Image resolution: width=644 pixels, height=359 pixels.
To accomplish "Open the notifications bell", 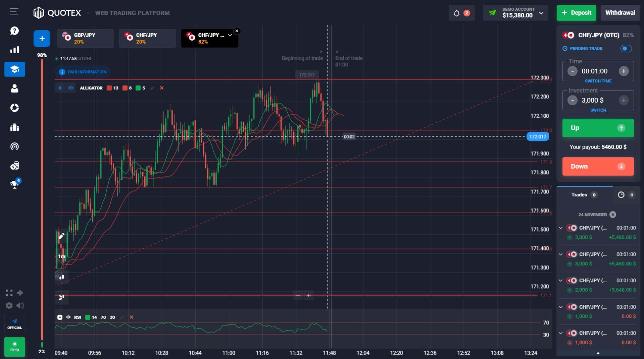I will pos(456,13).
